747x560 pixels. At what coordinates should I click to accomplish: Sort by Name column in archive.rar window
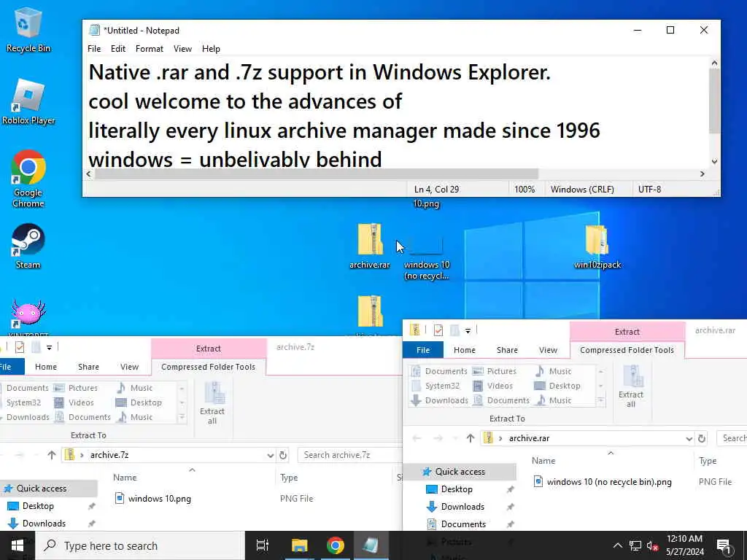[543, 461]
